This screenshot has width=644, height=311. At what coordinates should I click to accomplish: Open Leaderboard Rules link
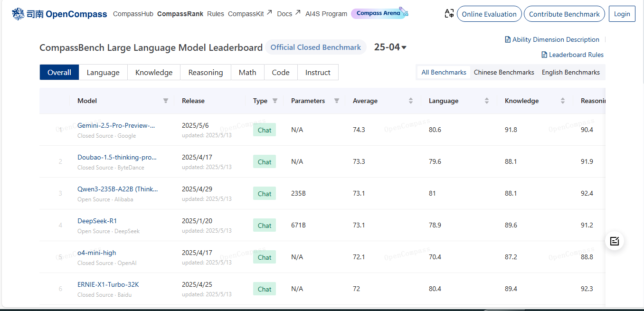click(572, 55)
